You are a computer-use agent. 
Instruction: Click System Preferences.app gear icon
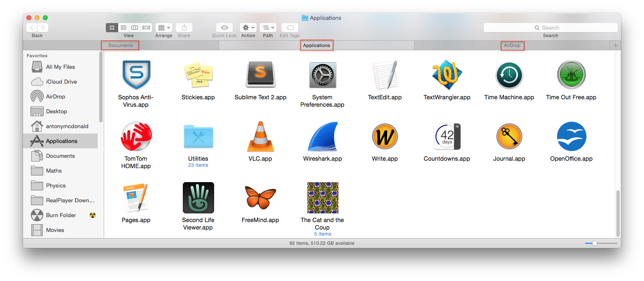pyautogui.click(x=322, y=75)
